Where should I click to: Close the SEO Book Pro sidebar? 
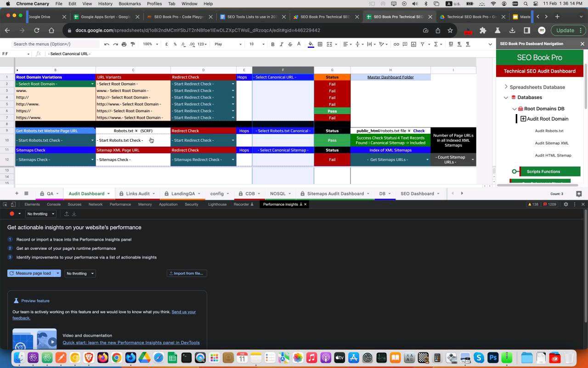coord(582,44)
